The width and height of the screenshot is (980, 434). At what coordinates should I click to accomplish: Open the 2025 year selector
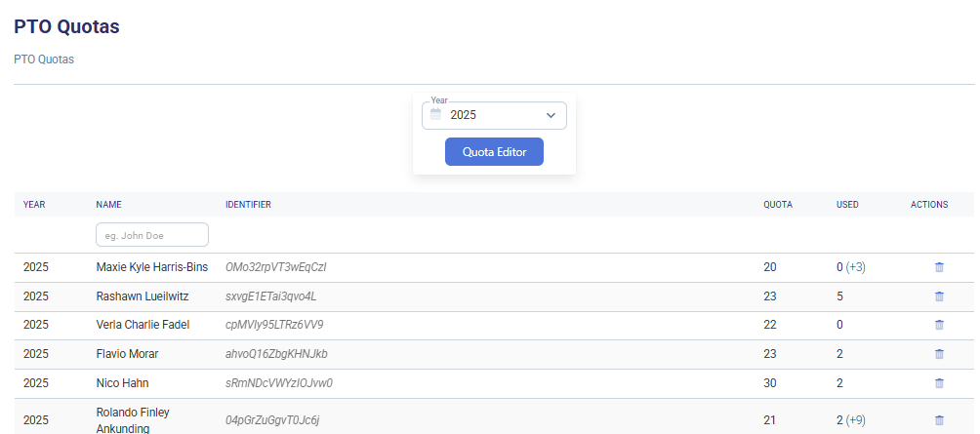(x=494, y=115)
